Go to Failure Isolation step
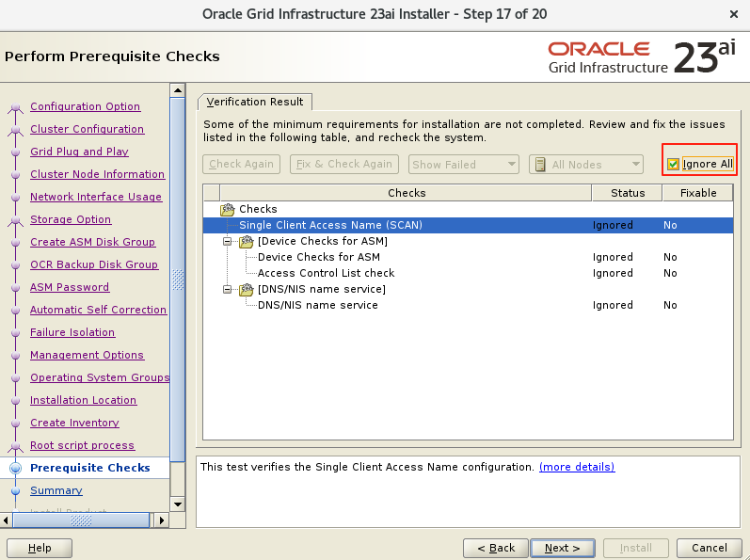Viewport: 750px width, 560px height. 72,332
